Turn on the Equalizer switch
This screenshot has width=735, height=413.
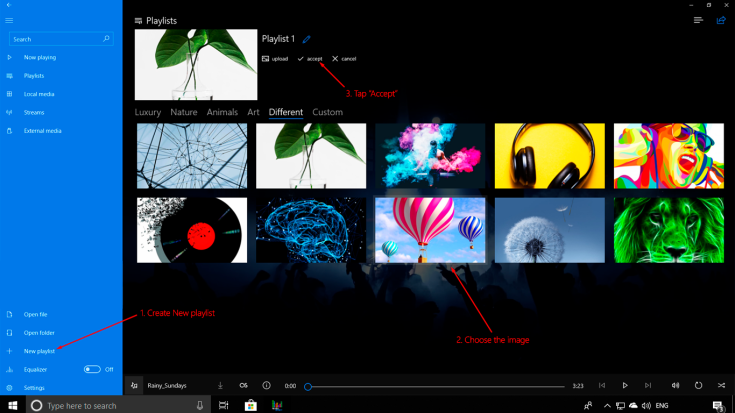92,369
